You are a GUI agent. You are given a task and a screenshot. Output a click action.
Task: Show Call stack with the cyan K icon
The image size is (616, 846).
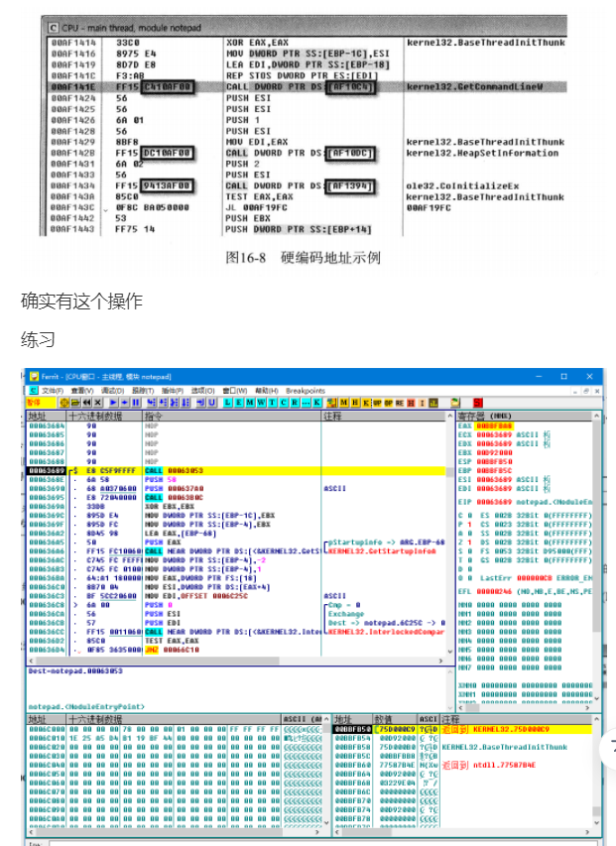(316, 402)
